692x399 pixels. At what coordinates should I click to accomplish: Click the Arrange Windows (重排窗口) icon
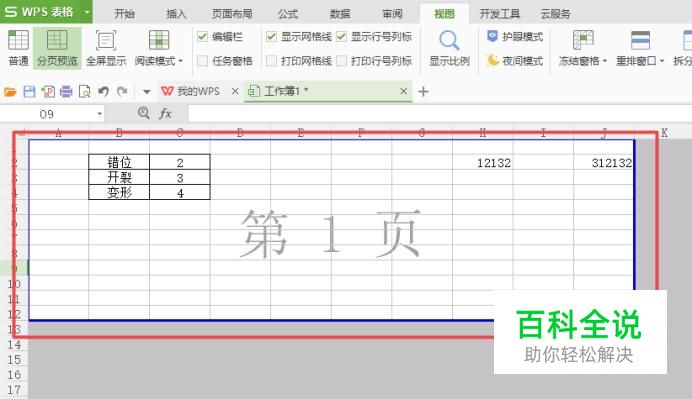[640, 41]
